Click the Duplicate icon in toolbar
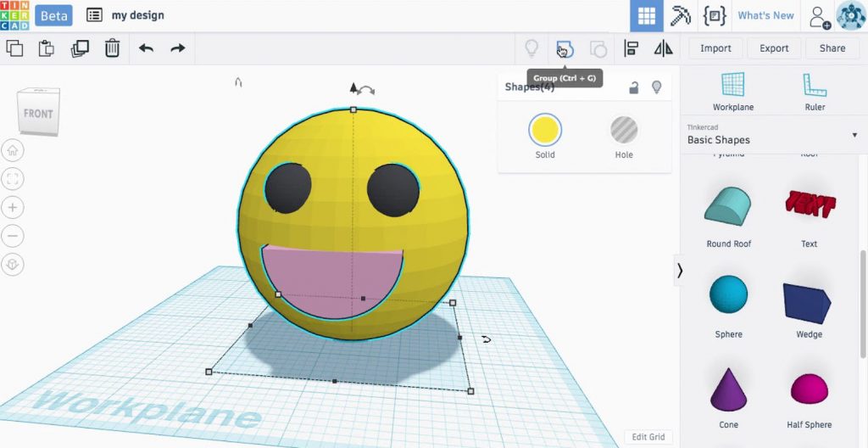 pyautogui.click(x=80, y=48)
